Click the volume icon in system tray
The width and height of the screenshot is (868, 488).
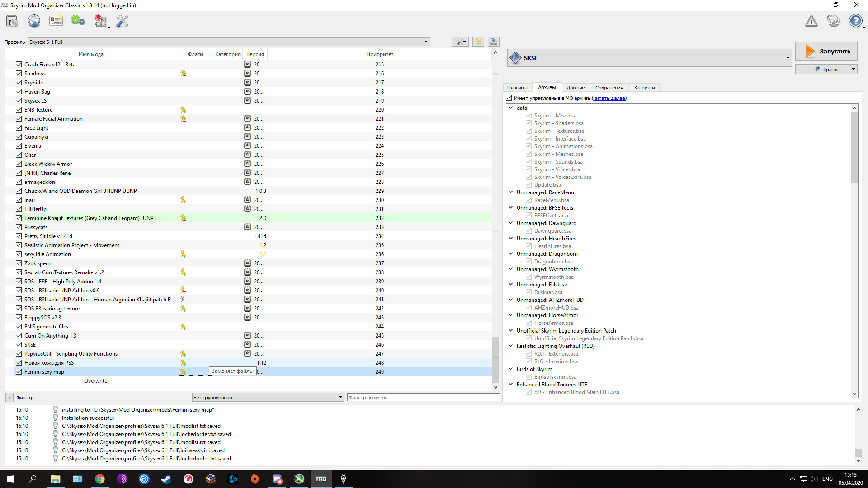[x=814, y=479]
